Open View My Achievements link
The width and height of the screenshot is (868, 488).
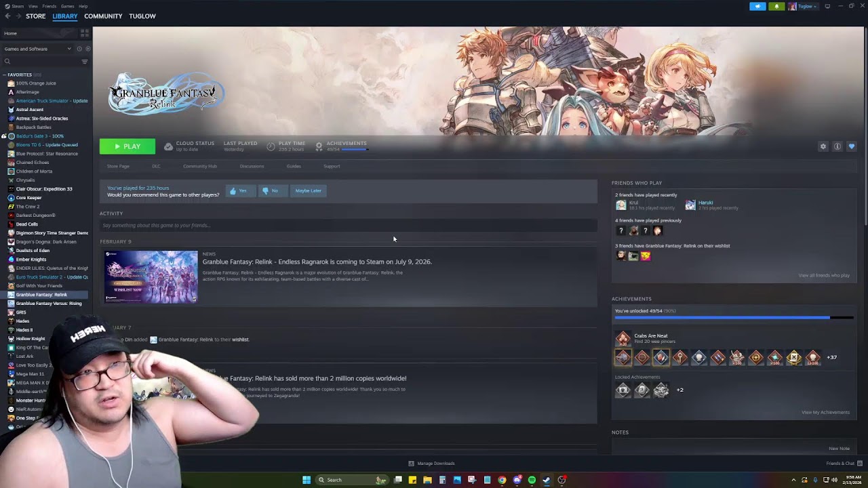[x=825, y=412]
